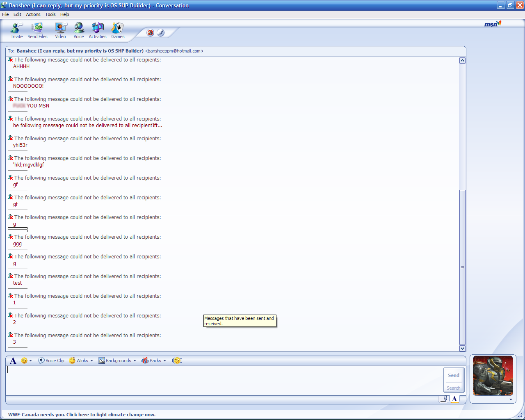Switch to the text typing A tab

[454, 399]
